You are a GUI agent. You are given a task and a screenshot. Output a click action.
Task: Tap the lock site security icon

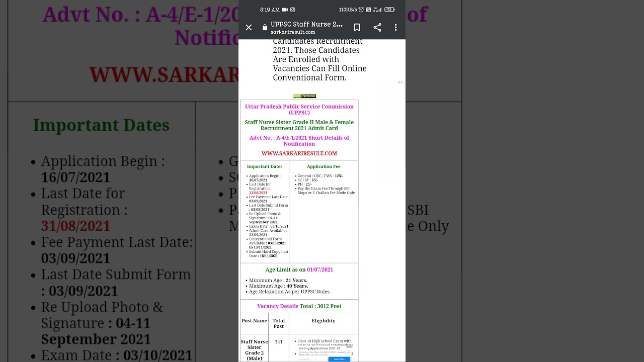[x=265, y=28]
